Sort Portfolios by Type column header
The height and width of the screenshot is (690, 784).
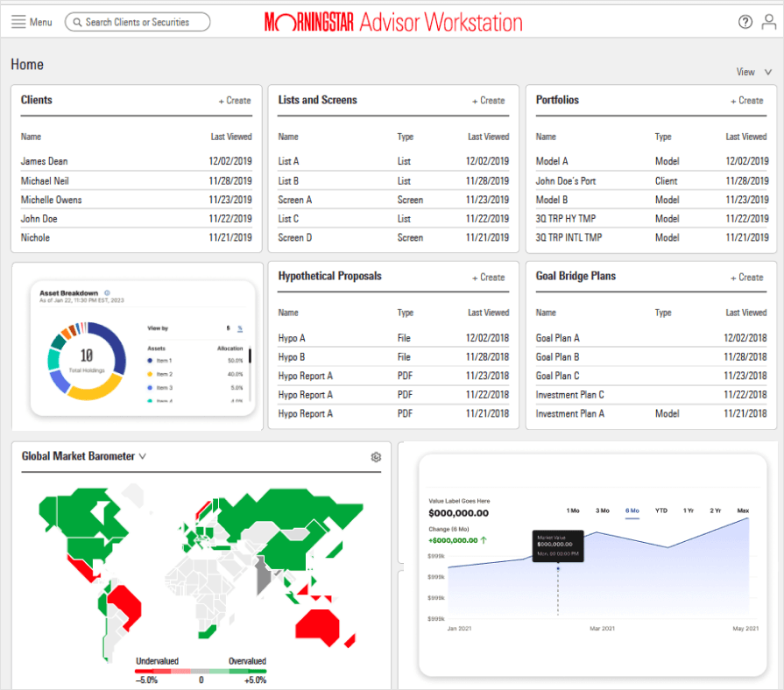click(x=663, y=137)
